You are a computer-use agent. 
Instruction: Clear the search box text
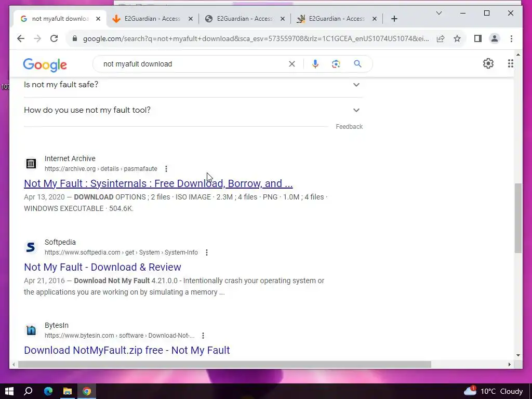click(x=292, y=64)
